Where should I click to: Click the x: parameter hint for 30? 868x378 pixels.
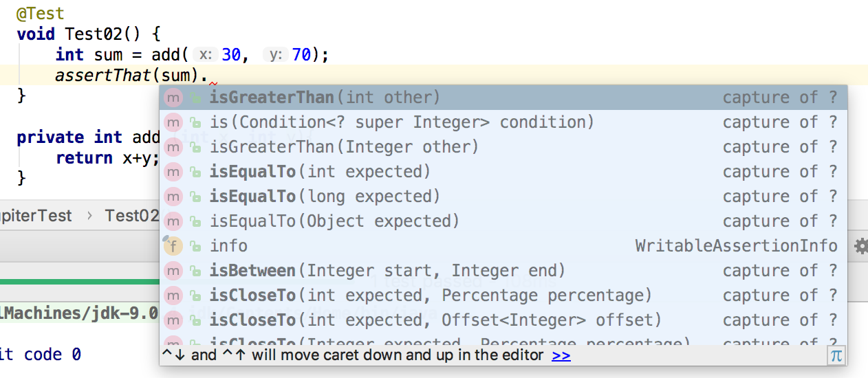[x=205, y=54]
